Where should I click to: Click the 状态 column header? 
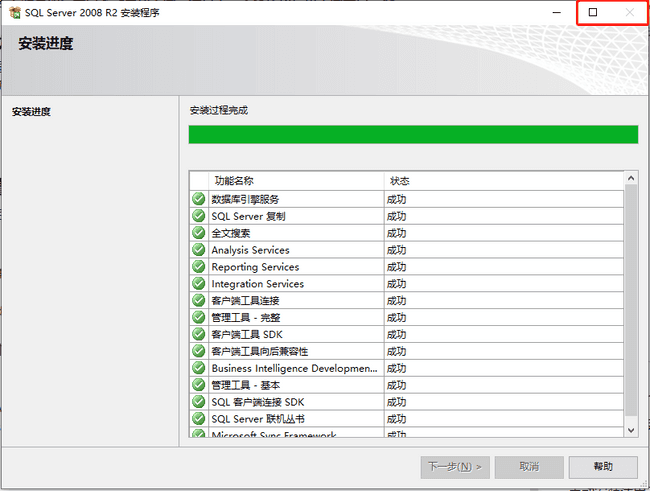(x=504, y=181)
